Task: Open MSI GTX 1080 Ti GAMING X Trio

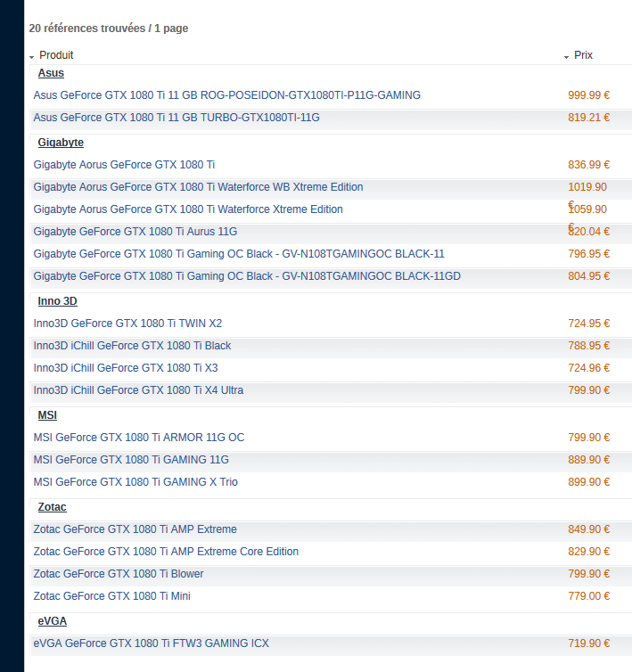Action: [135, 481]
